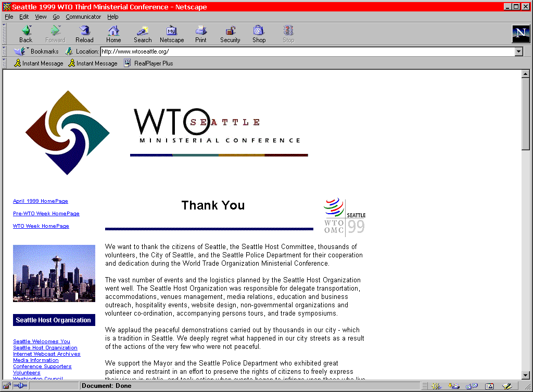Screen dimensions: 533x392
Task: Open Search from the toolbar
Action: [x=143, y=34]
